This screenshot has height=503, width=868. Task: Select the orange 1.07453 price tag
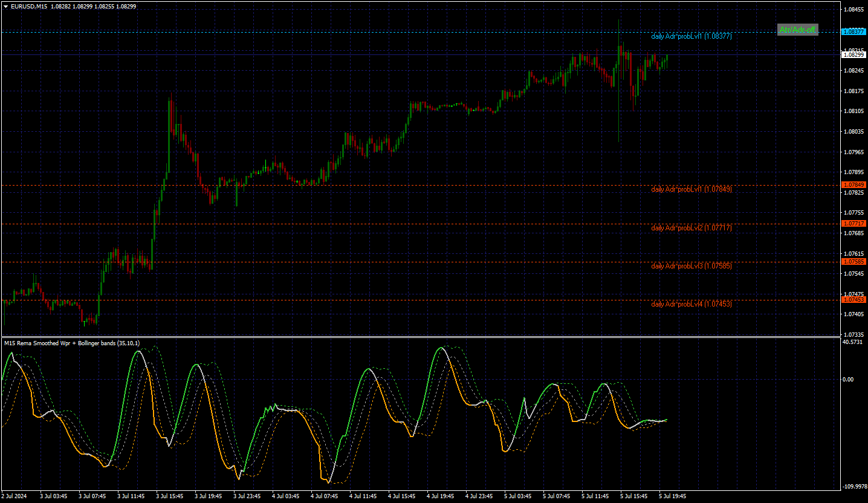854,300
